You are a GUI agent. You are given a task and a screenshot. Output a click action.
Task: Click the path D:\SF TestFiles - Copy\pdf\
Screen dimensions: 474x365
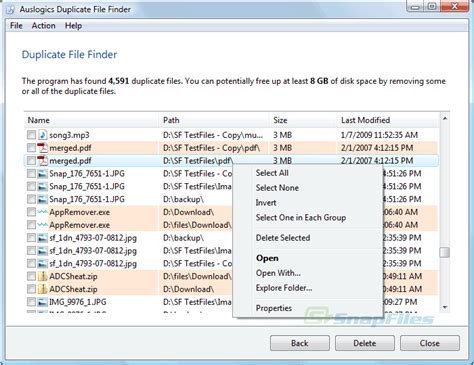coord(211,148)
